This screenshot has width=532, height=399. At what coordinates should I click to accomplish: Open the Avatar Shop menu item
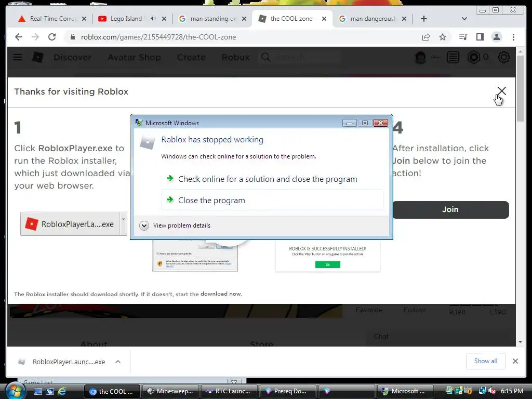135,57
